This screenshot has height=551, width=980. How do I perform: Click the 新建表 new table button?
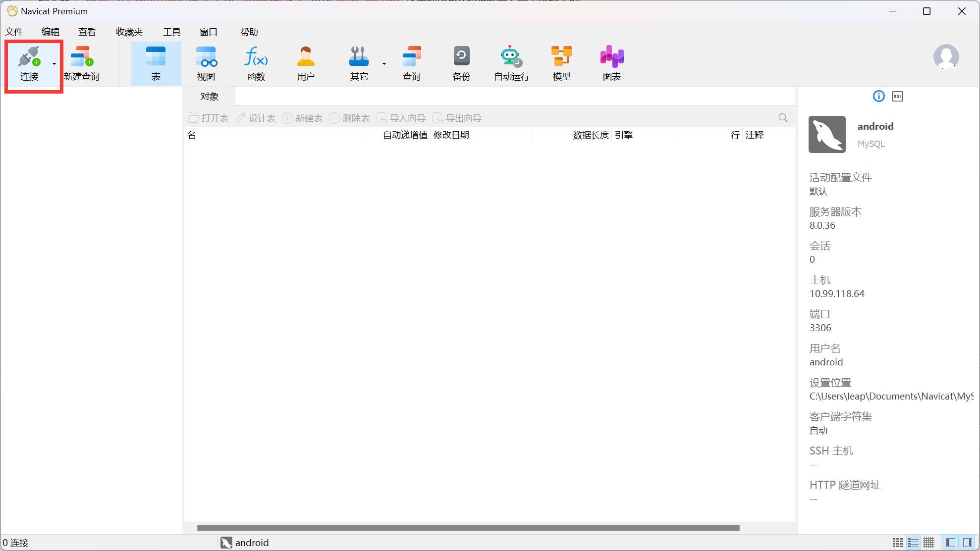pos(303,118)
